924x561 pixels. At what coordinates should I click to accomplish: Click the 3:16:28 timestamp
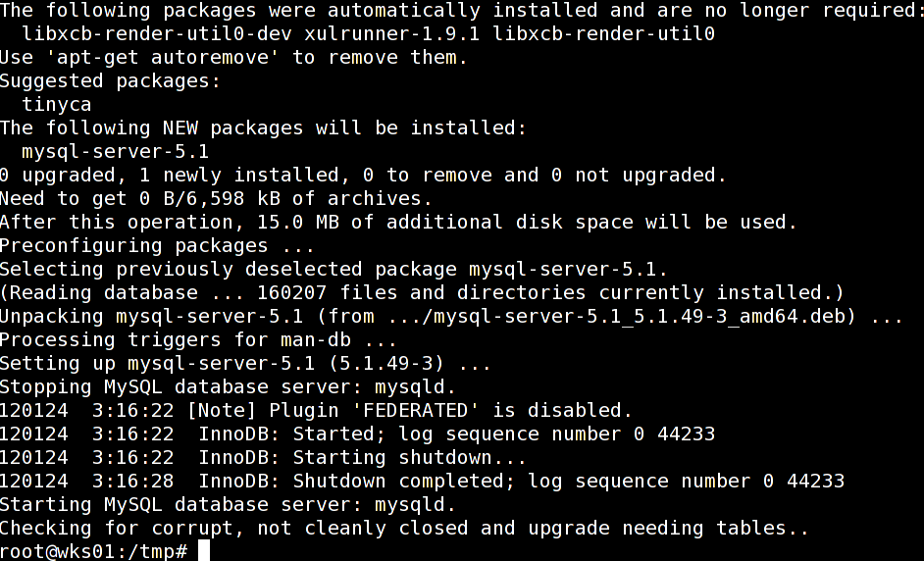click(133, 481)
